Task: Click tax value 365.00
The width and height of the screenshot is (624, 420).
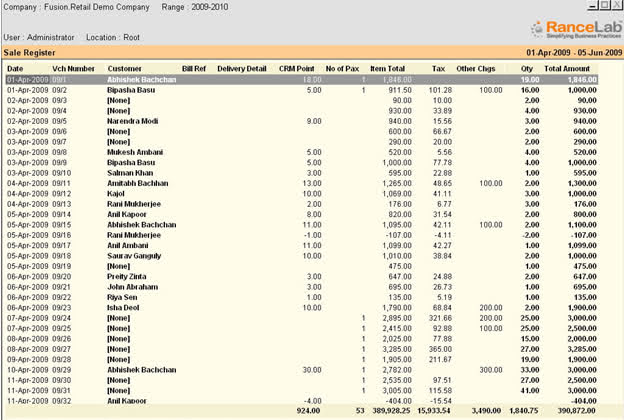Action: pyautogui.click(x=440, y=349)
